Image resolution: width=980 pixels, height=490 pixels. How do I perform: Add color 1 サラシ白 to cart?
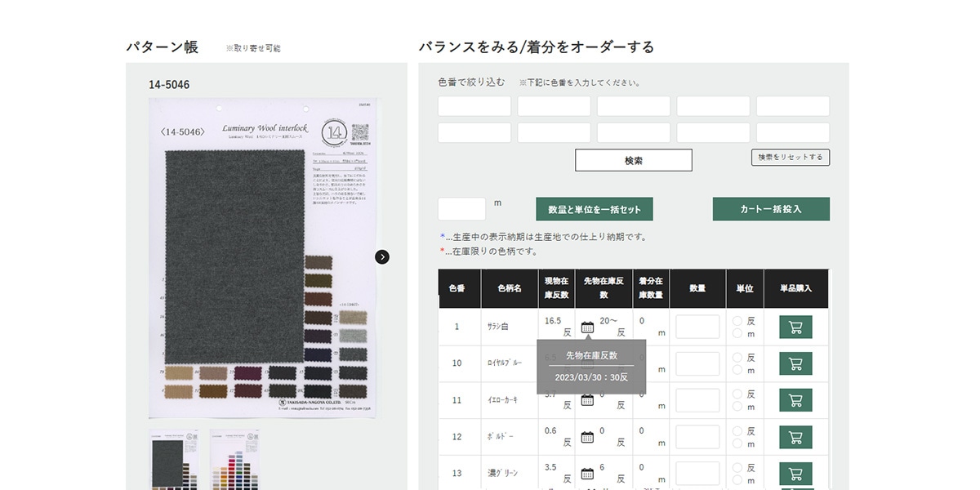coord(795,327)
